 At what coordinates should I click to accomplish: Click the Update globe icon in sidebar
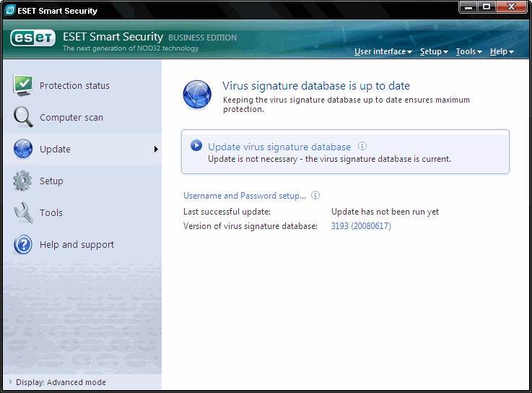[23, 149]
